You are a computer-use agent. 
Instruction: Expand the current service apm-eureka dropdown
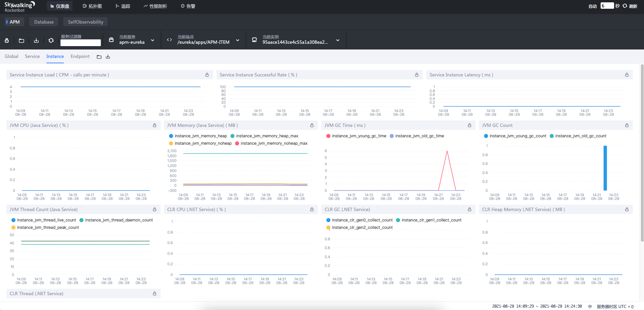[153, 40]
